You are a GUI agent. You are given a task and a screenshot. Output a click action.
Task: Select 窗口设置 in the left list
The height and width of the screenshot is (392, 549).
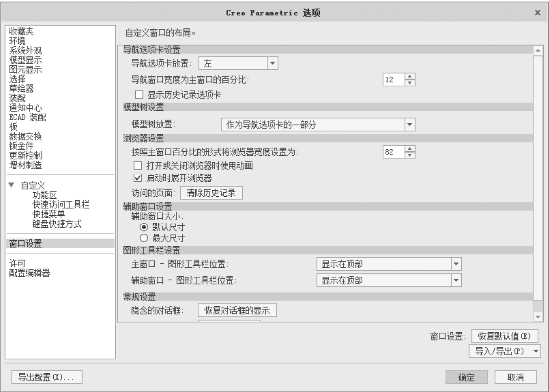60,243
